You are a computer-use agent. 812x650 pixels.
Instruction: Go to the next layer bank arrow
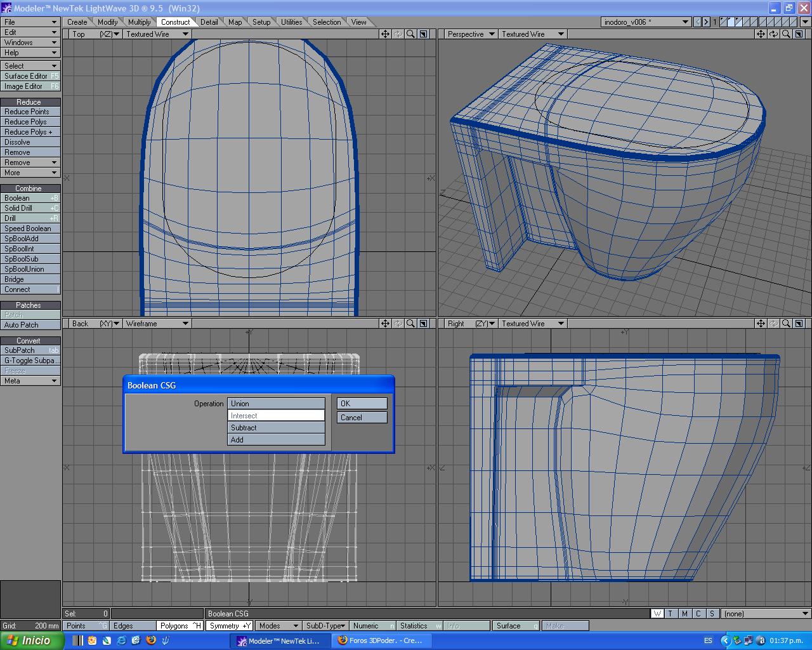(706, 22)
